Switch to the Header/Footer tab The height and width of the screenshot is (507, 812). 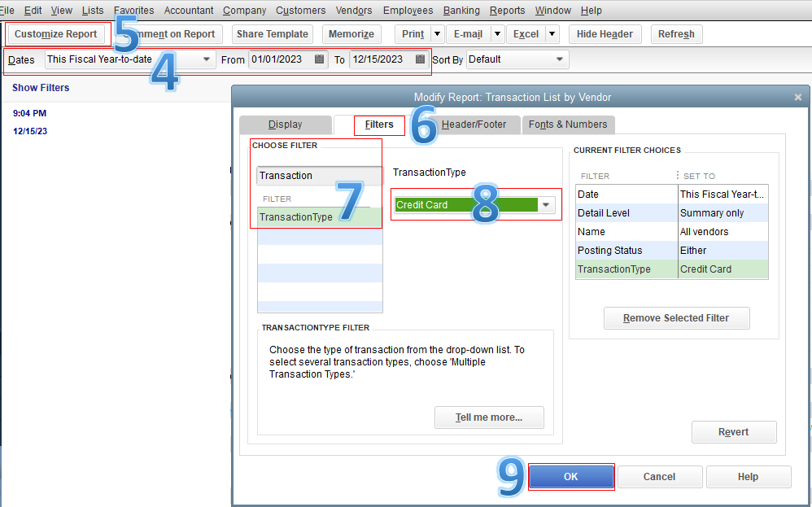474,125
